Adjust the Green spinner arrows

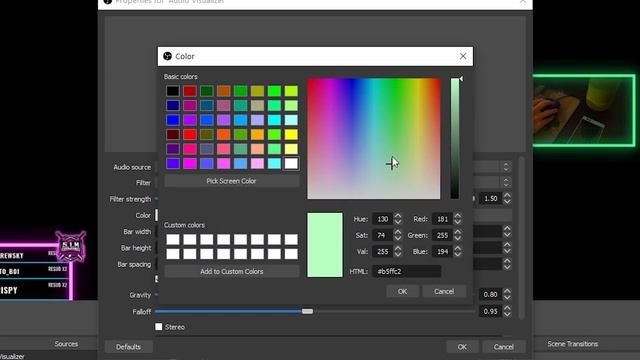point(458,236)
